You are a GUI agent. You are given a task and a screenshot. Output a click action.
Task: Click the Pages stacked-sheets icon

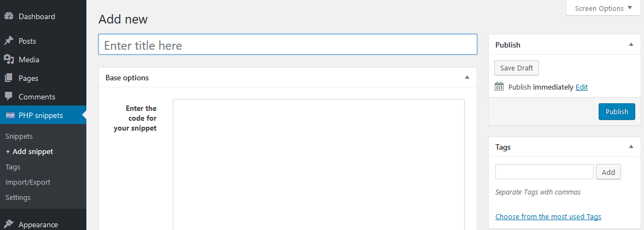click(9, 78)
